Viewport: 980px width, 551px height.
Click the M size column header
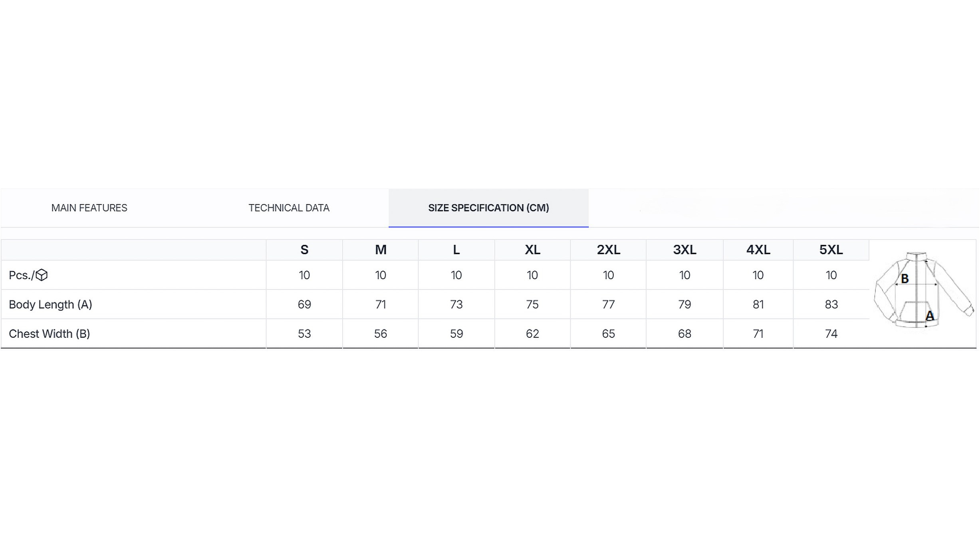pyautogui.click(x=381, y=250)
